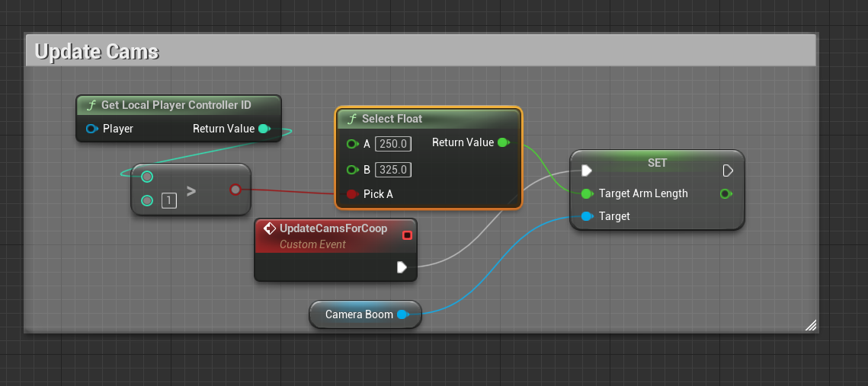Image resolution: width=868 pixels, height=386 pixels.
Task: Click the top input pin of greater-than node
Action: pyautogui.click(x=146, y=177)
